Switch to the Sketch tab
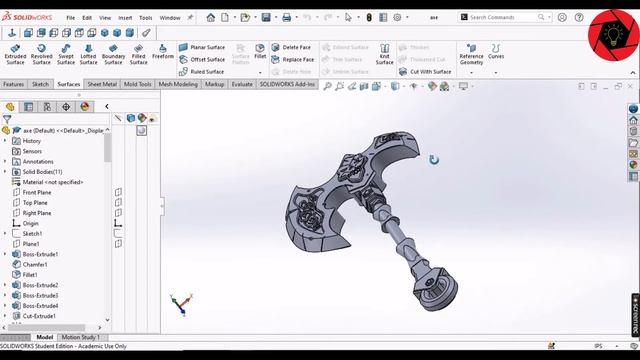This screenshot has width=640, height=360. [x=40, y=84]
